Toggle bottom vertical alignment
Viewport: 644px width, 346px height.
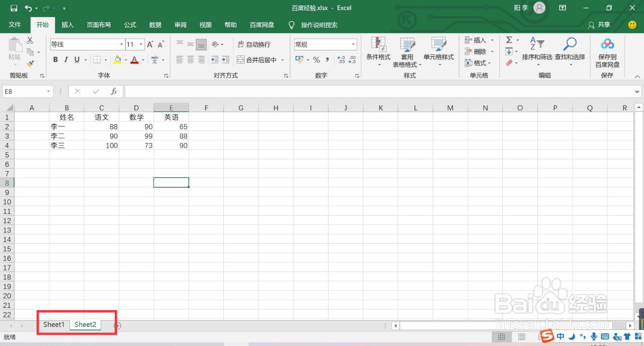click(x=201, y=44)
